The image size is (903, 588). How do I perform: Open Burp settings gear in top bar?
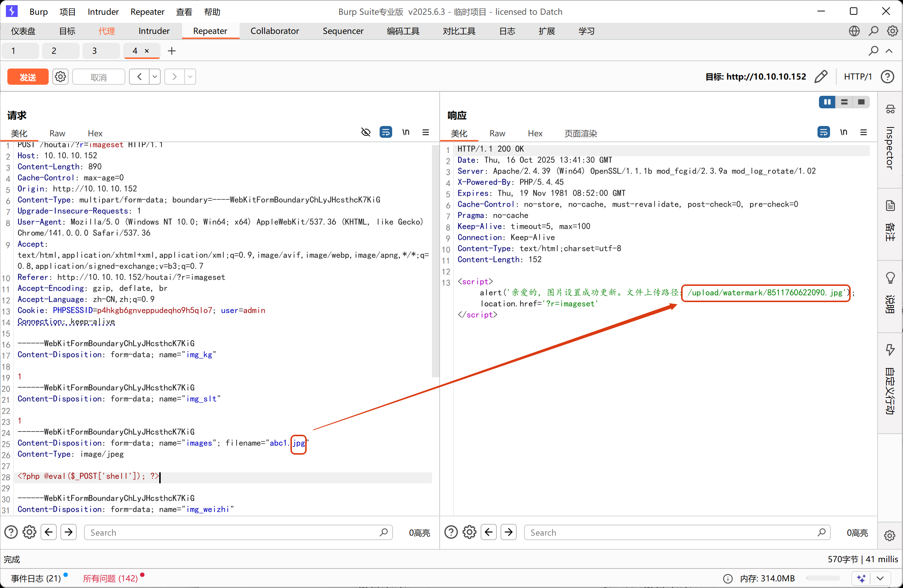(x=892, y=31)
